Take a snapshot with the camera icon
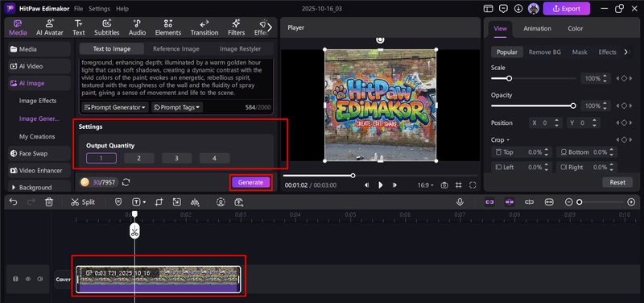 click(444, 185)
